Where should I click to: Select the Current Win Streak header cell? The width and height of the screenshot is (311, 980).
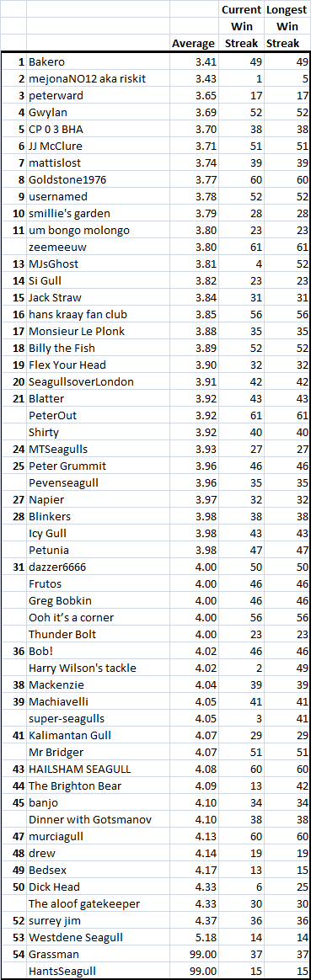(x=241, y=27)
